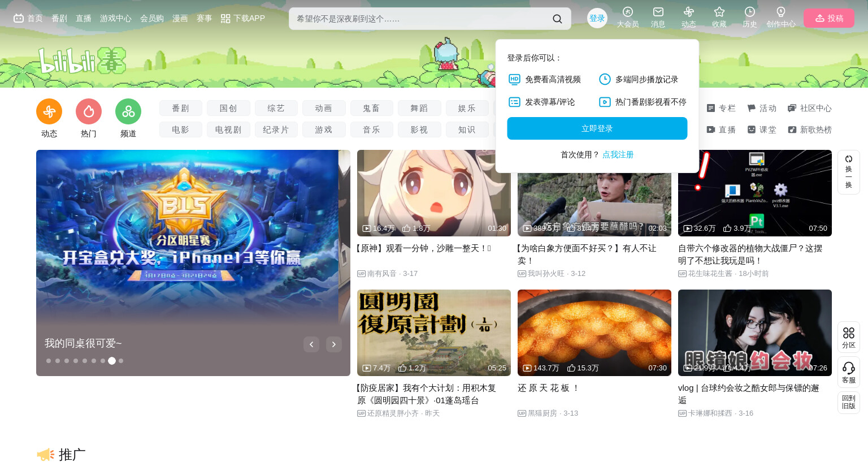Open 圆明园复原计划 video thumbnail
The image size is (868, 466).
[x=434, y=333]
